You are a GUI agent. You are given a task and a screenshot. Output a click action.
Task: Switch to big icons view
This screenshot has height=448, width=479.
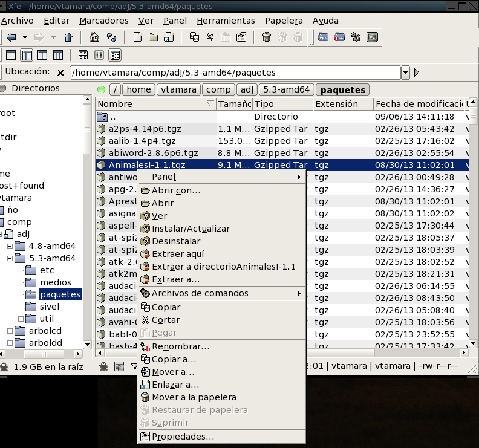[83, 55]
